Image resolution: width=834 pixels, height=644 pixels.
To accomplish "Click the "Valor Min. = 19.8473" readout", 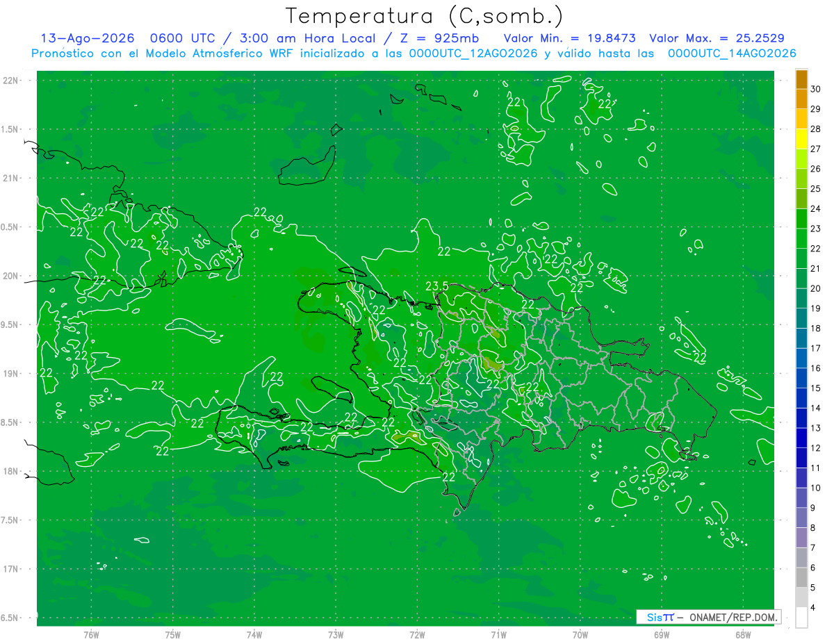I will coord(570,38).
